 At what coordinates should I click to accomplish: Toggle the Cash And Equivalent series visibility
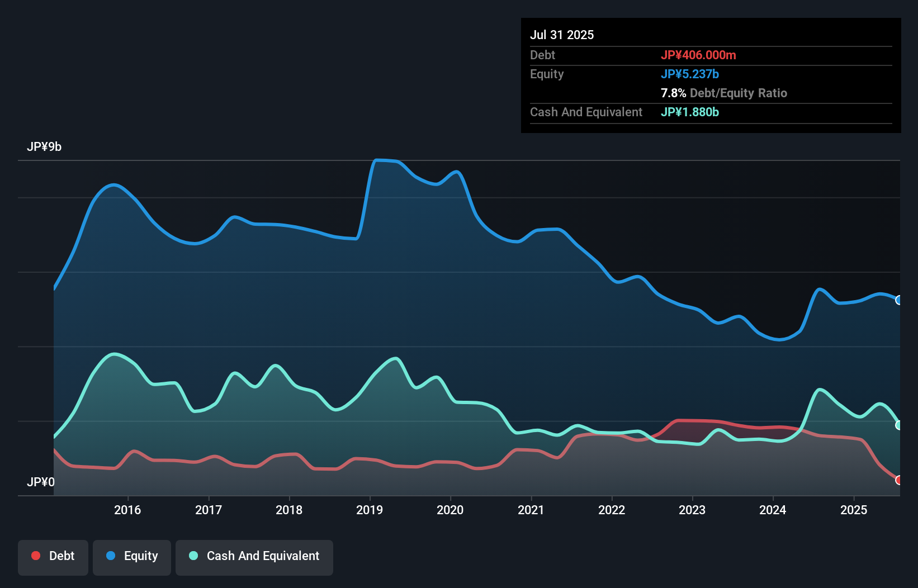[x=254, y=557]
